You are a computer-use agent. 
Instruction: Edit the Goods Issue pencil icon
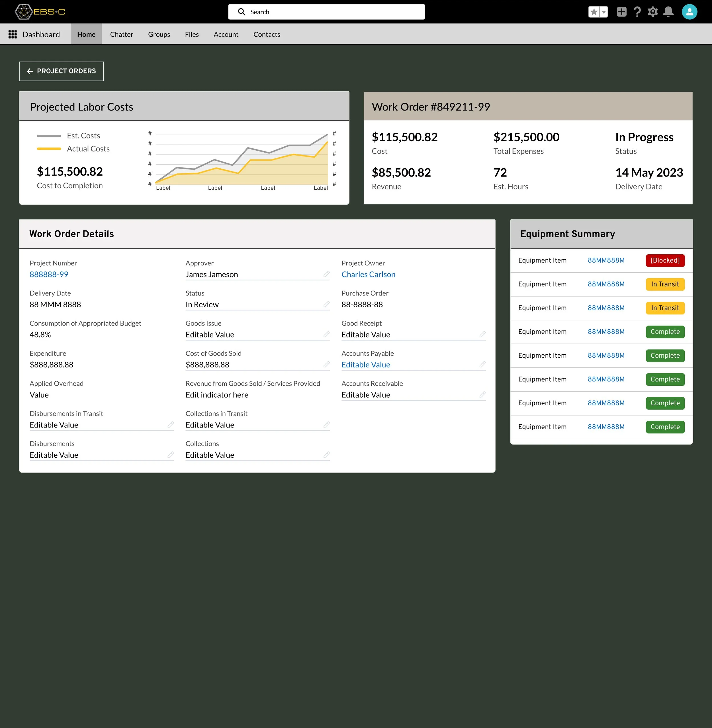[x=326, y=334]
